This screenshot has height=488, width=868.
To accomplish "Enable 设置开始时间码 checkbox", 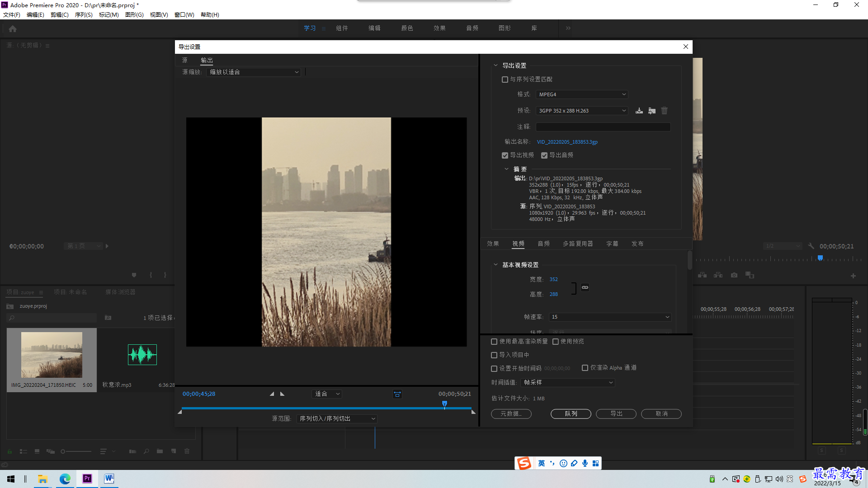I will click(494, 369).
